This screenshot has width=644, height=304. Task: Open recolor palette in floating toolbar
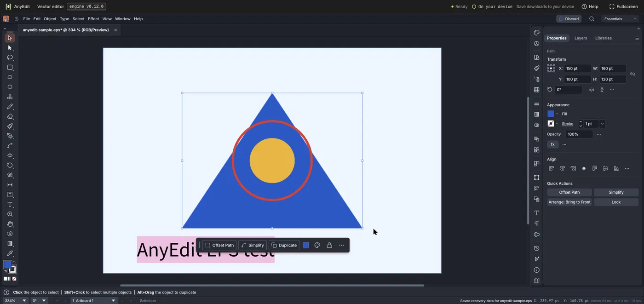tap(317, 245)
